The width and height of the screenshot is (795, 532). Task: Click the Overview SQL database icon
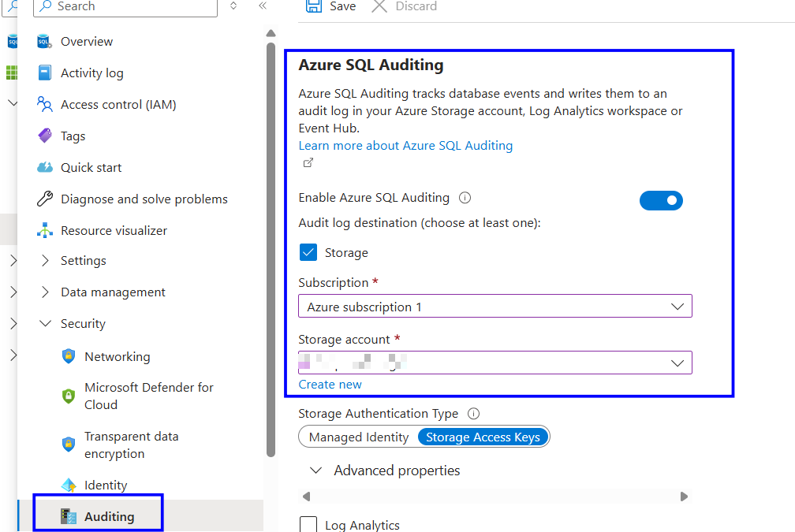[x=45, y=42]
